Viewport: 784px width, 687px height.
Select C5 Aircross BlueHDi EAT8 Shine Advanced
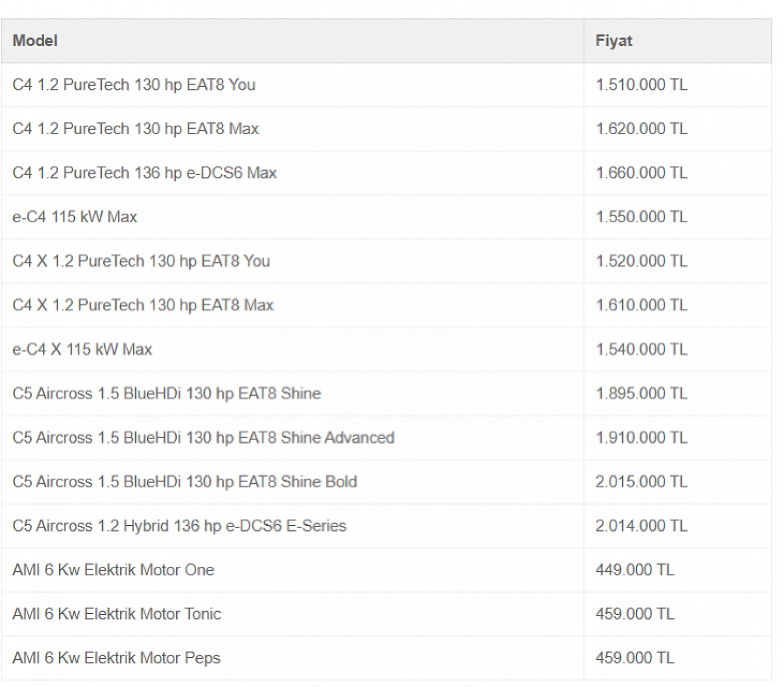tap(203, 437)
